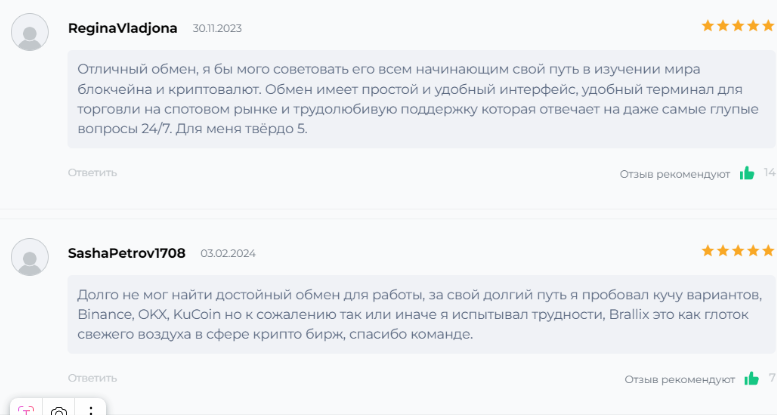Open the three-dot more options menu

[90, 410]
